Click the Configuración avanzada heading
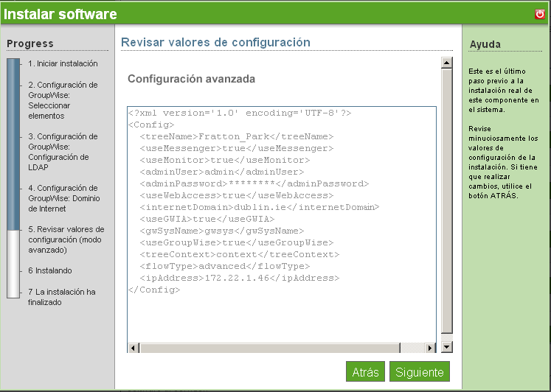Image resolution: width=551 pixels, height=392 pixels. pyautogui.click(x=191, y=79)
